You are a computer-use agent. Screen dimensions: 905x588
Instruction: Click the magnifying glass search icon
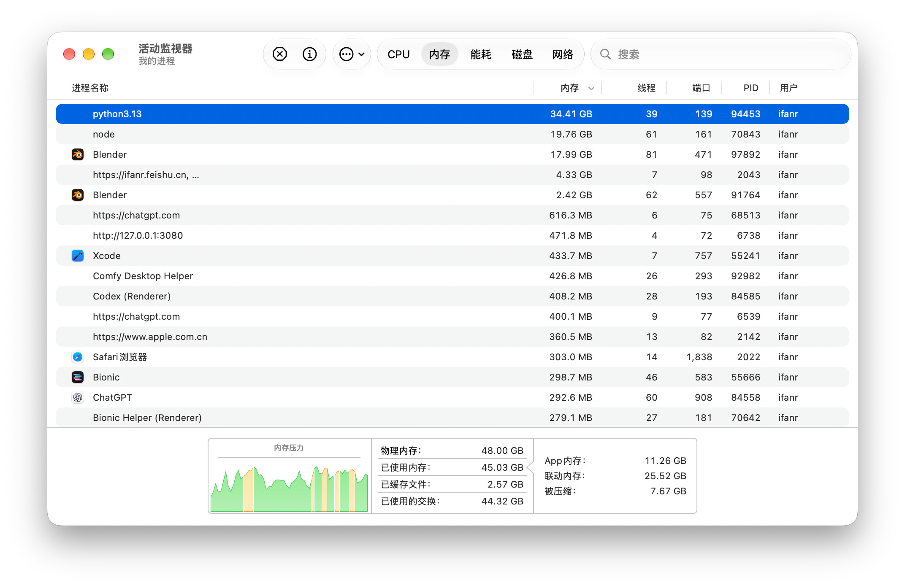click(x=605, y=54)
